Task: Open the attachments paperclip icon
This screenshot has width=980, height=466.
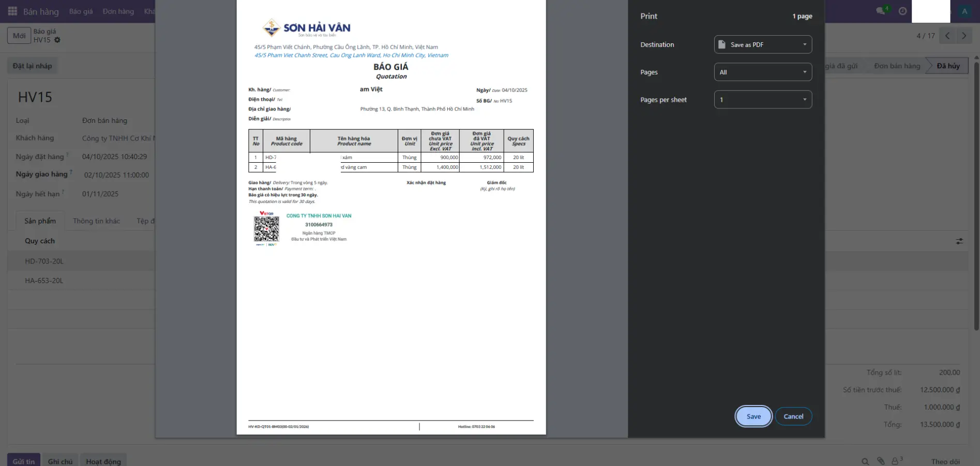Action: [881, 460]
